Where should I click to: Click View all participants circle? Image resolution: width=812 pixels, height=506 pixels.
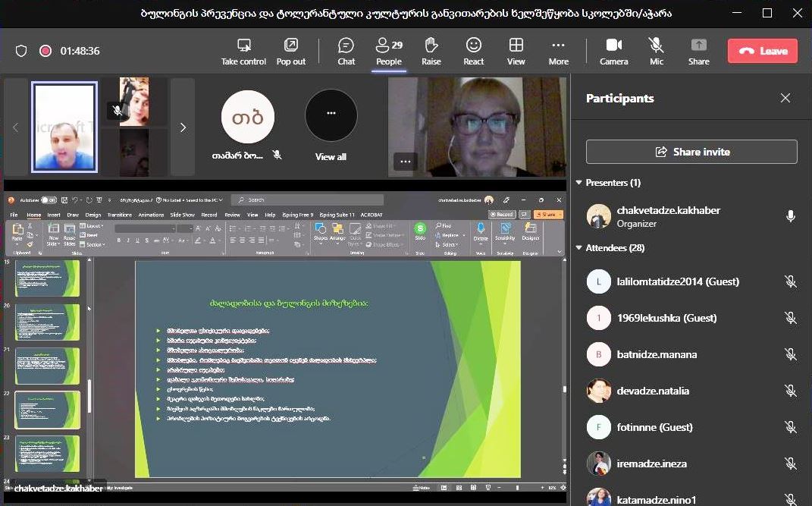click(x=331, y=115)
